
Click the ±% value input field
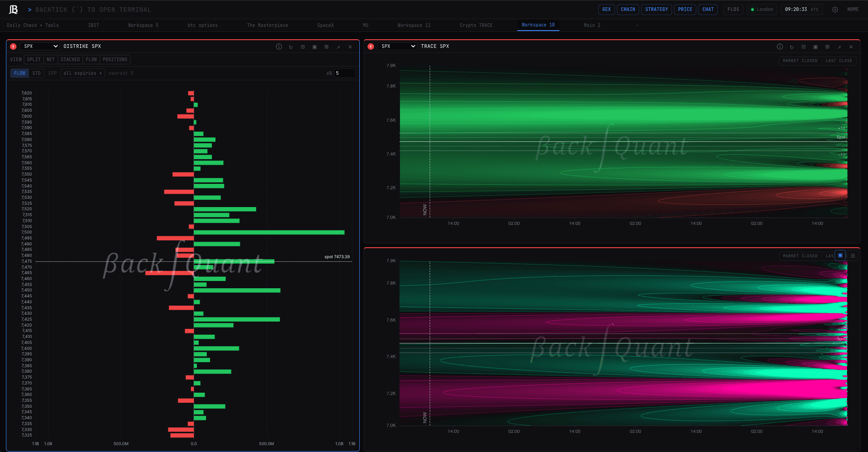(345, 73)
